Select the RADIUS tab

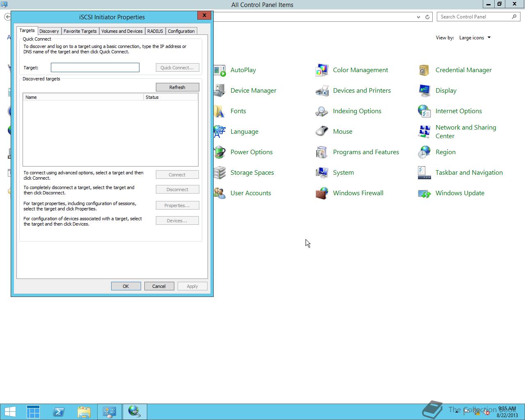pyautogui.click(x=155, y=31)
